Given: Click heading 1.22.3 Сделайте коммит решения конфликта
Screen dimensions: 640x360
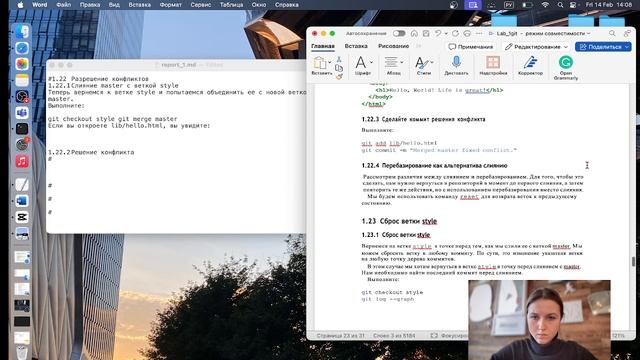Looking at the screenshot, I should pyautogui.click(x=423, y=119).
